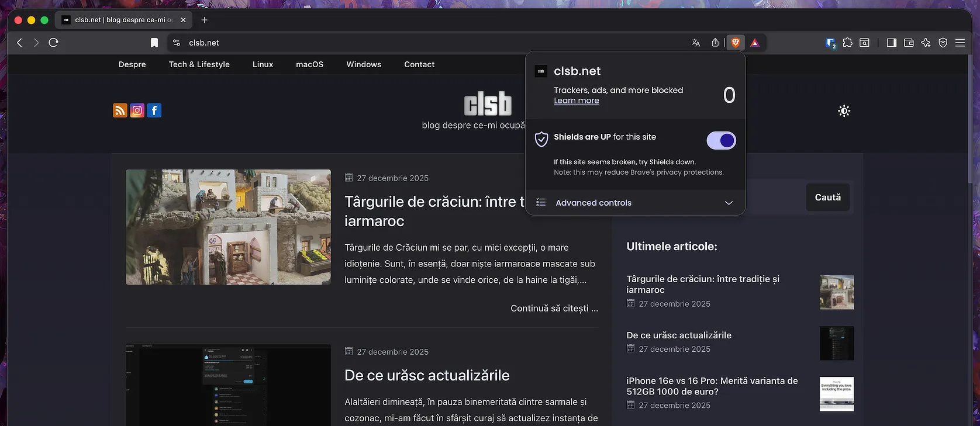The width and height of the screenshot is (980, 426).
Task: Toggle Shields off for this site
Action: coord(721,141)
